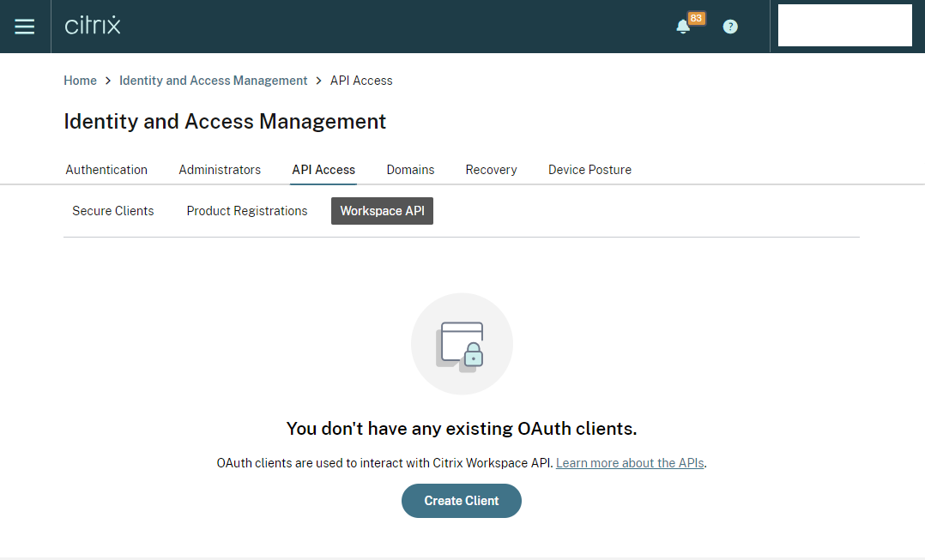Select the Secure Clients sub-tab

tap(113, 211)
